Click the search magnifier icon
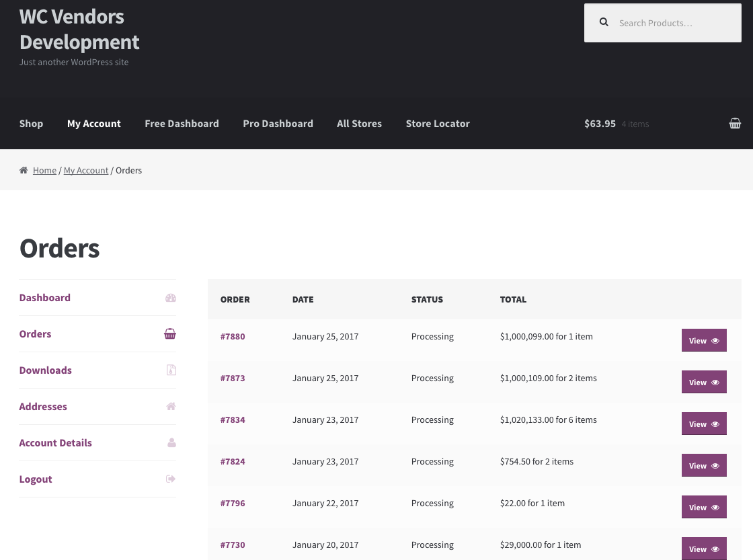Screen dimensions: 753x560 [604, 22]
